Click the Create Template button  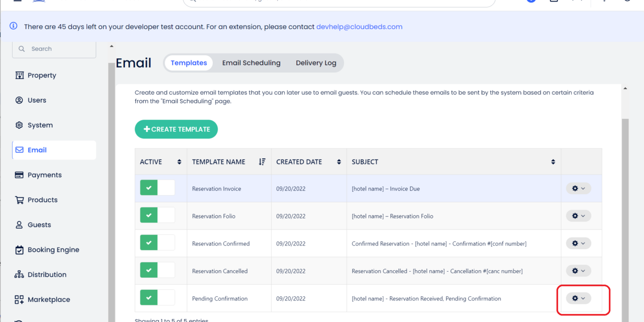(x=176, y=129)
